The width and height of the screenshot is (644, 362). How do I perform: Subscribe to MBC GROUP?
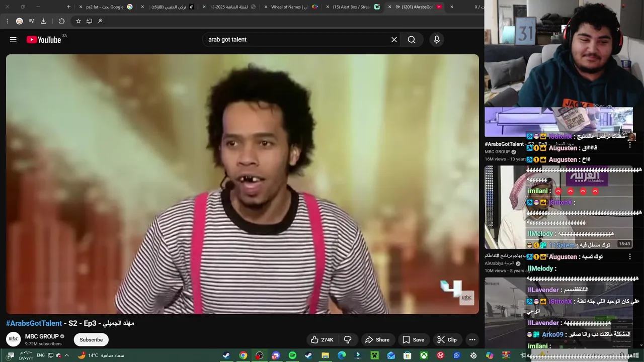(91, 340)
